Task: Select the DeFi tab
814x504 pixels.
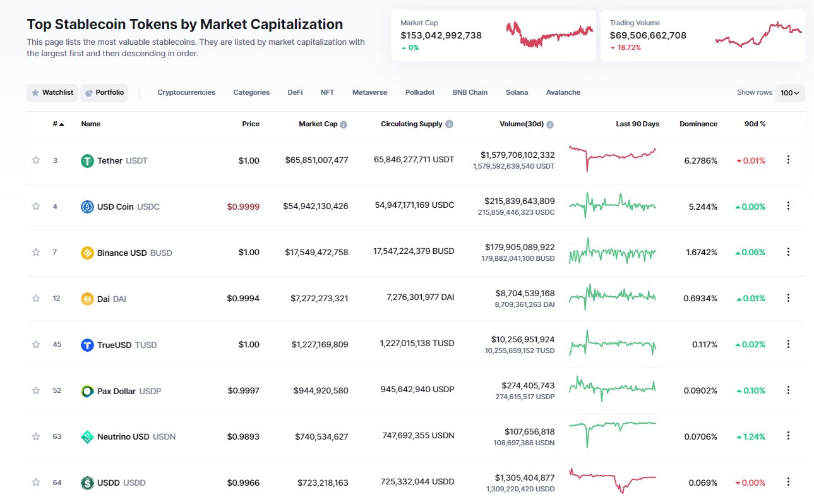Action: [295, 92]
